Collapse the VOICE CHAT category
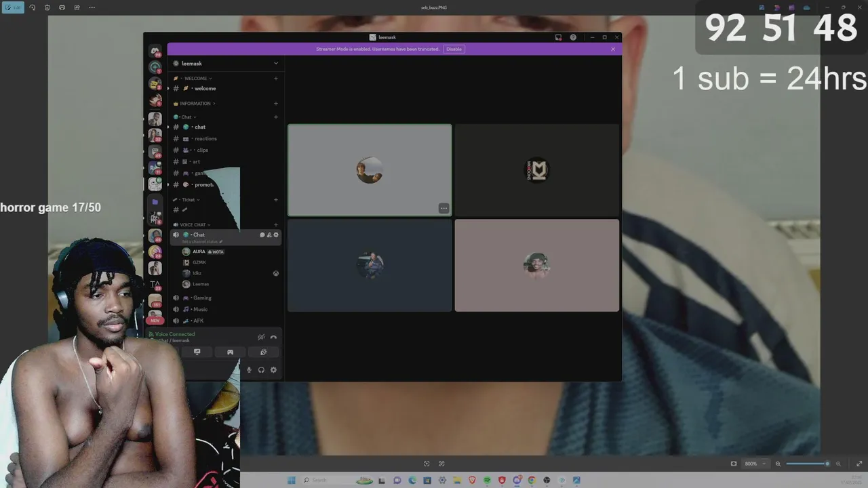This screenshot has width=868, height=488. 193,224
